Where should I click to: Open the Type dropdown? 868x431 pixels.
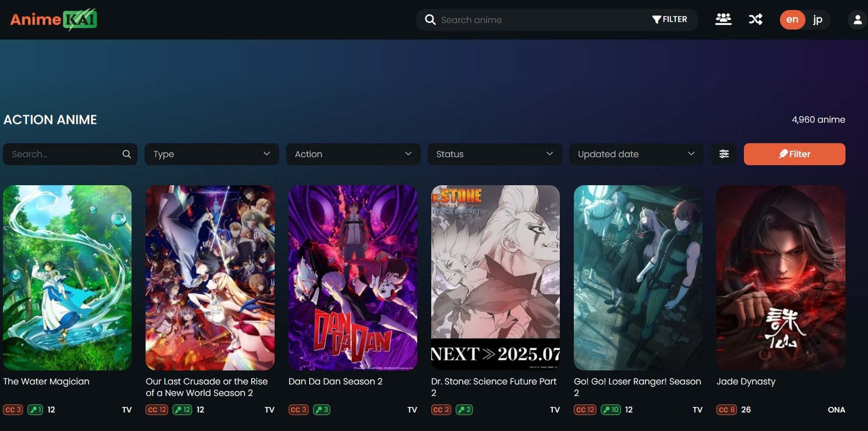212,154
